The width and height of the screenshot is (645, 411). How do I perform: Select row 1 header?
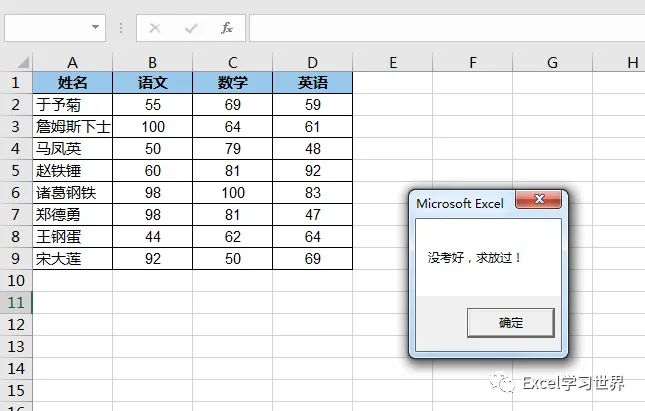pos(16,83)
